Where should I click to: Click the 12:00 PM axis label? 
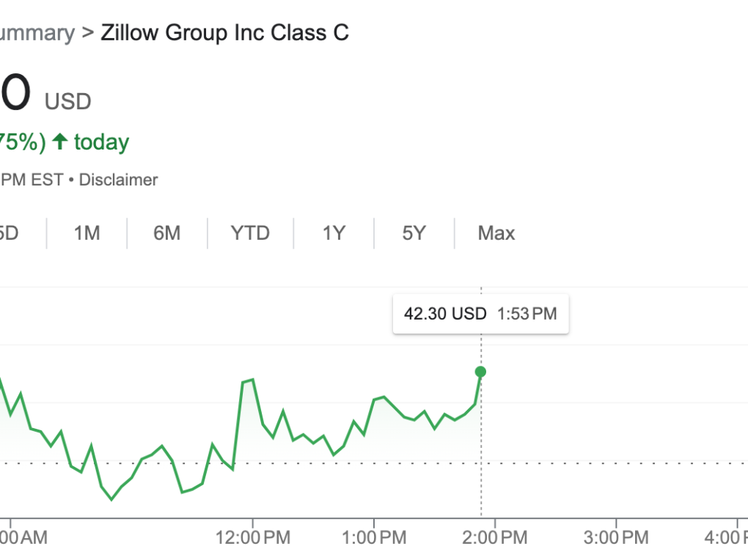(x=253, y=538)
